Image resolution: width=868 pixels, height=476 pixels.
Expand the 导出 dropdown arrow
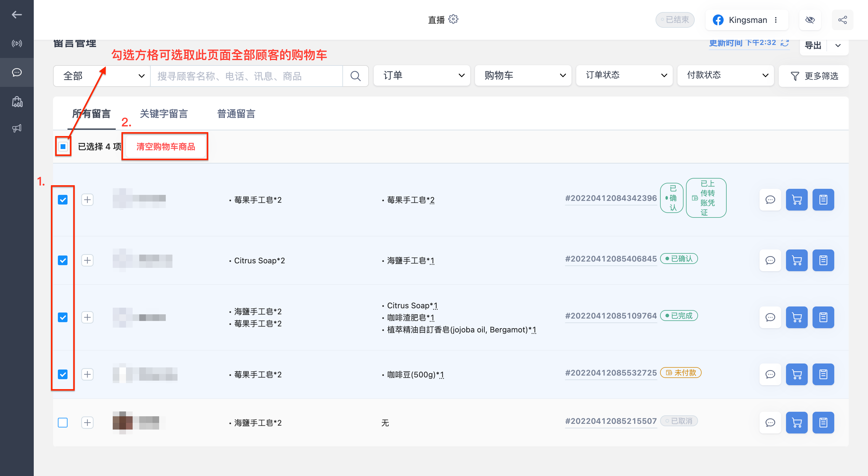[838, 46]
